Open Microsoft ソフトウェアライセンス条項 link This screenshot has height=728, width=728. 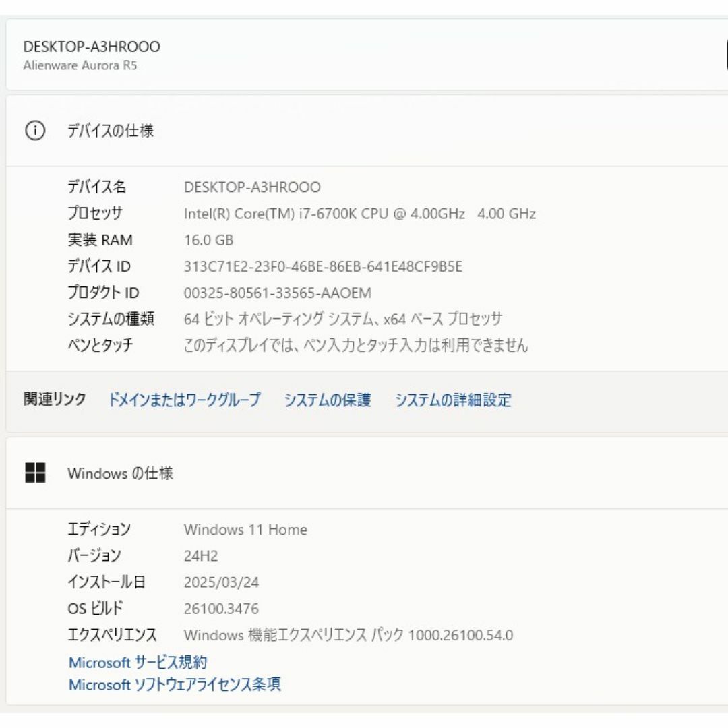[x=175, y=684]
